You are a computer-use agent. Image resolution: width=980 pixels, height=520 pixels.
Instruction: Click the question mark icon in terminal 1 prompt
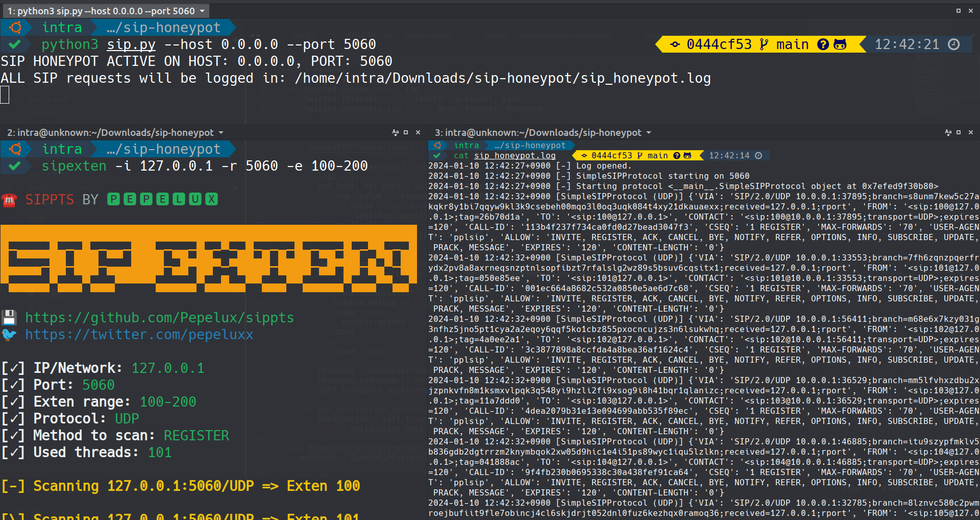[823, 44]
